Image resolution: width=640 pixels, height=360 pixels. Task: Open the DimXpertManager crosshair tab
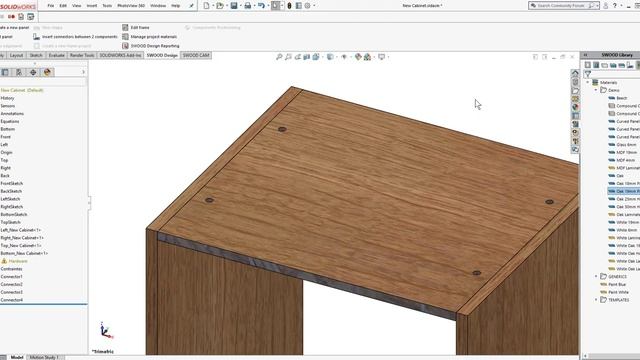point(33,72)
